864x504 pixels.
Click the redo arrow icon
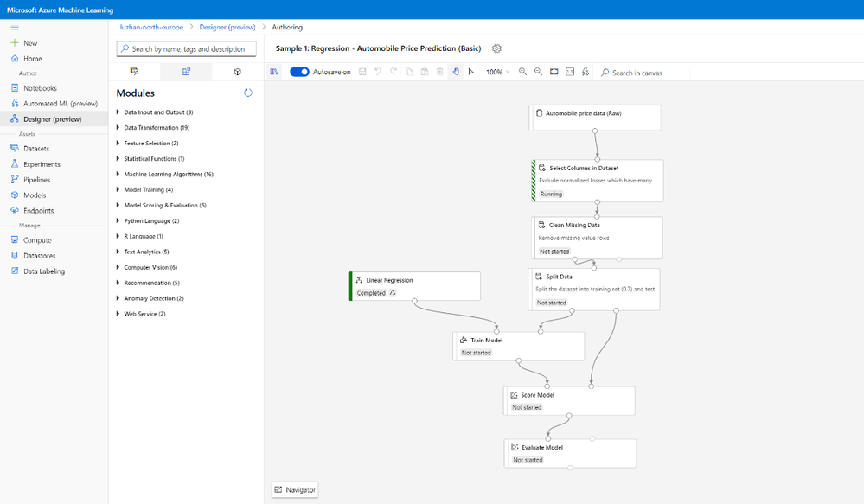click(x=394, y=72)
